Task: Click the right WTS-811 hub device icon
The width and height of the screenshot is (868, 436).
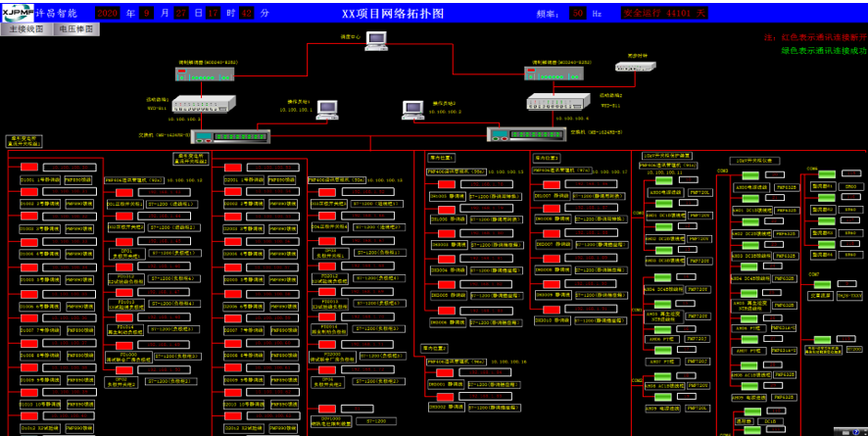Action: [557, 102]
